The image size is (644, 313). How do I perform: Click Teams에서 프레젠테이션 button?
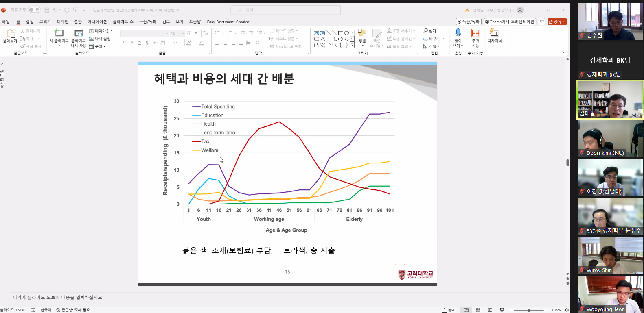coord(510,22)
